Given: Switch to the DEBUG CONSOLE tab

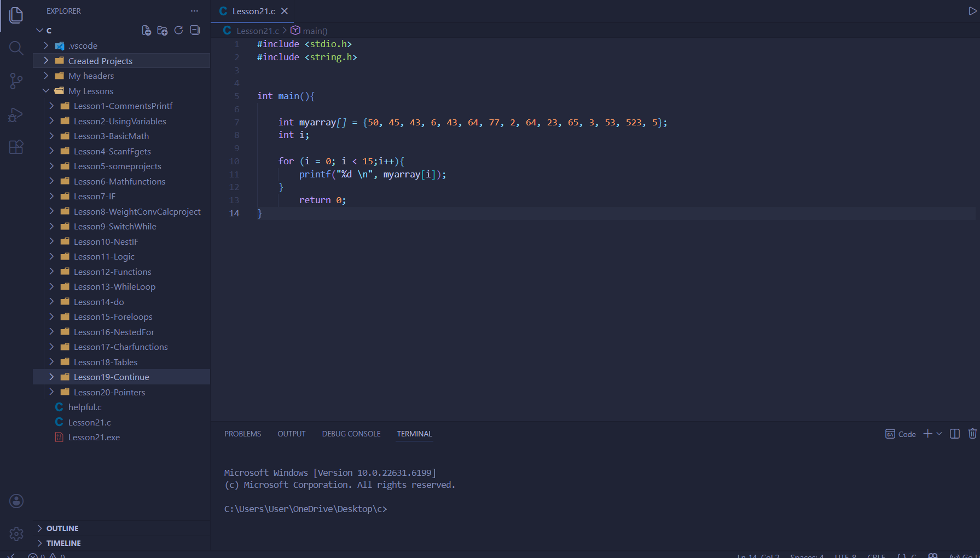Looking at the screenshot, I should (x=351, y=434).
